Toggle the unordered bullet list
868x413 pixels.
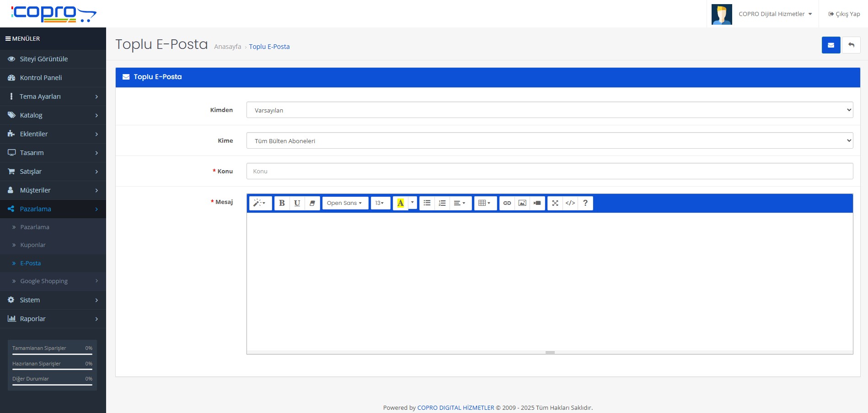427,203
